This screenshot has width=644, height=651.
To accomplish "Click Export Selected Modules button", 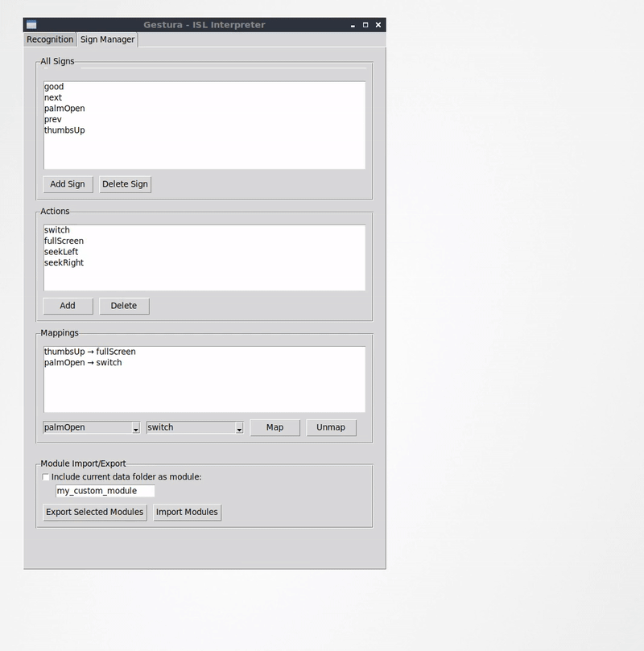I will point(95,513).
